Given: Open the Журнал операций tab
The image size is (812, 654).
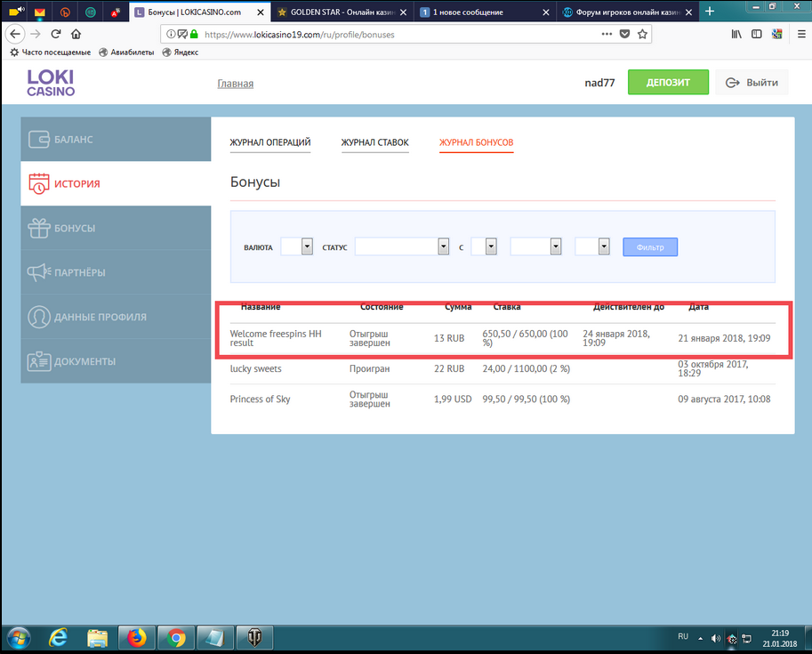Looking at the screenshot, I should tap(269, 142).
